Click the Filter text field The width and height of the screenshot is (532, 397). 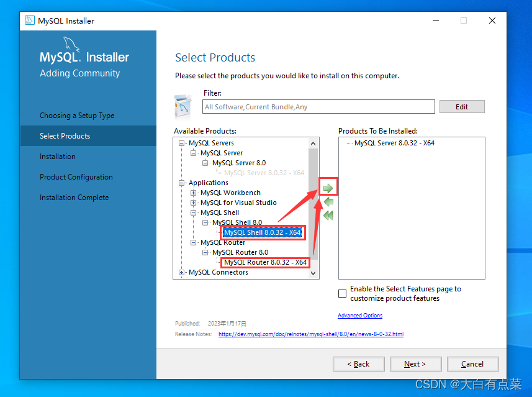[x=318, y=107]
